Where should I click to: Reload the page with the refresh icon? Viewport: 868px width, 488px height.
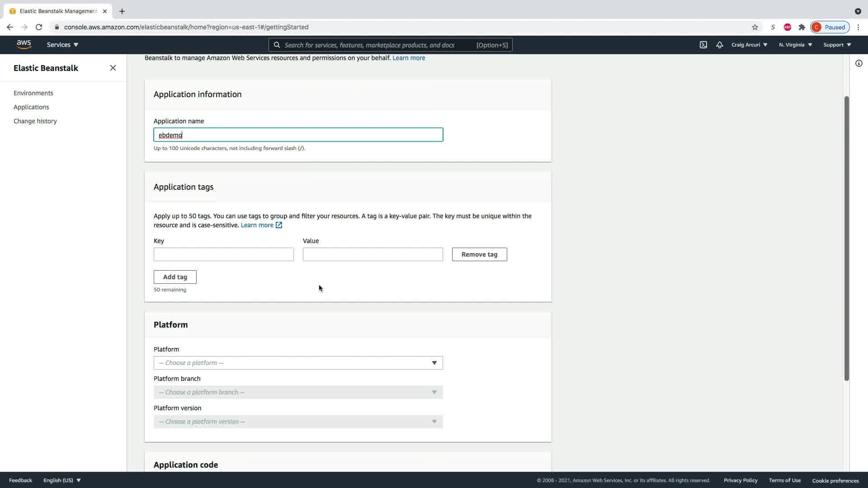39,27
